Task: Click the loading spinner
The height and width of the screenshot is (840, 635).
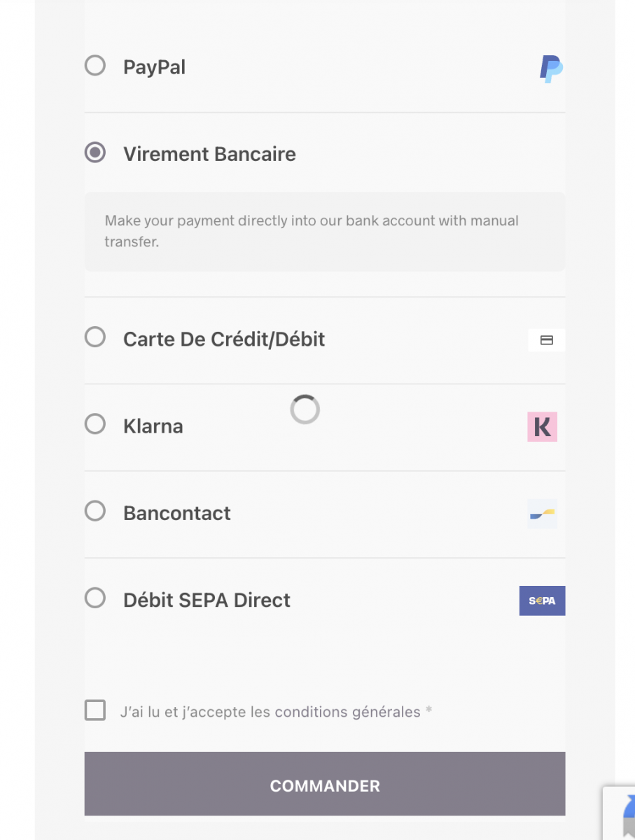Action: pos(305,409)
